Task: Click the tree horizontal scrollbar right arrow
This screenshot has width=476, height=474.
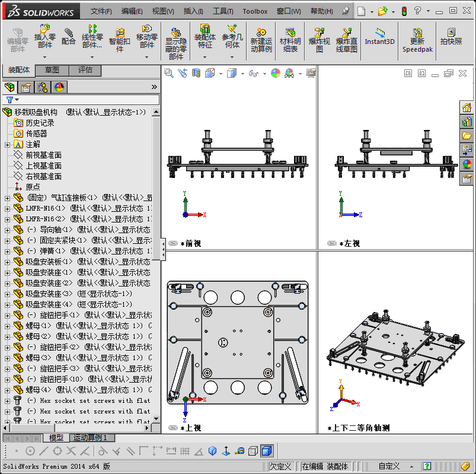Action: point(147,428)
